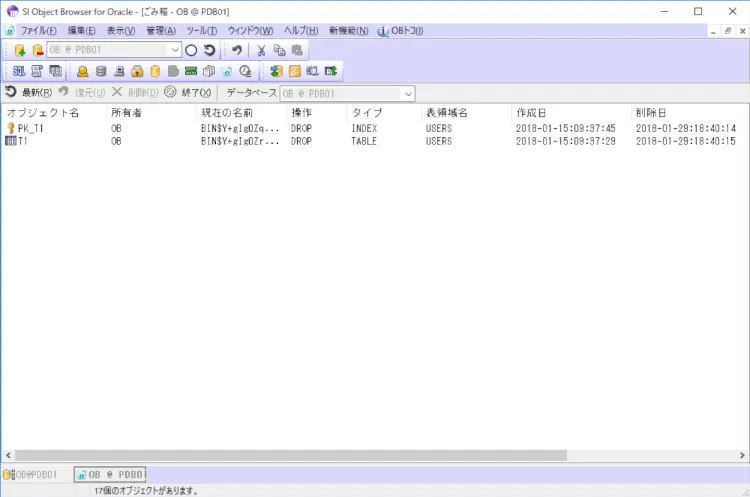Sort by 所有者 column header
Viewport: 750px width, 497px height.
point(152,113)
